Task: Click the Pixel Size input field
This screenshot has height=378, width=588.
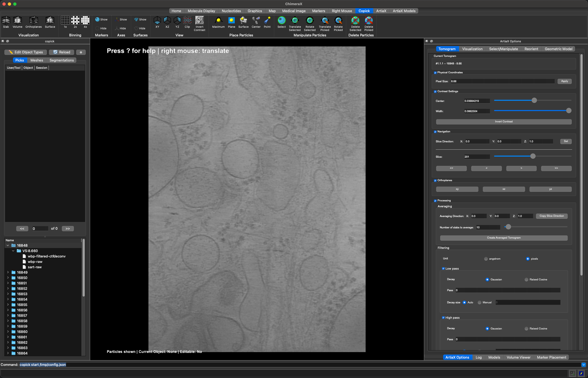Action: pos(502,81)
